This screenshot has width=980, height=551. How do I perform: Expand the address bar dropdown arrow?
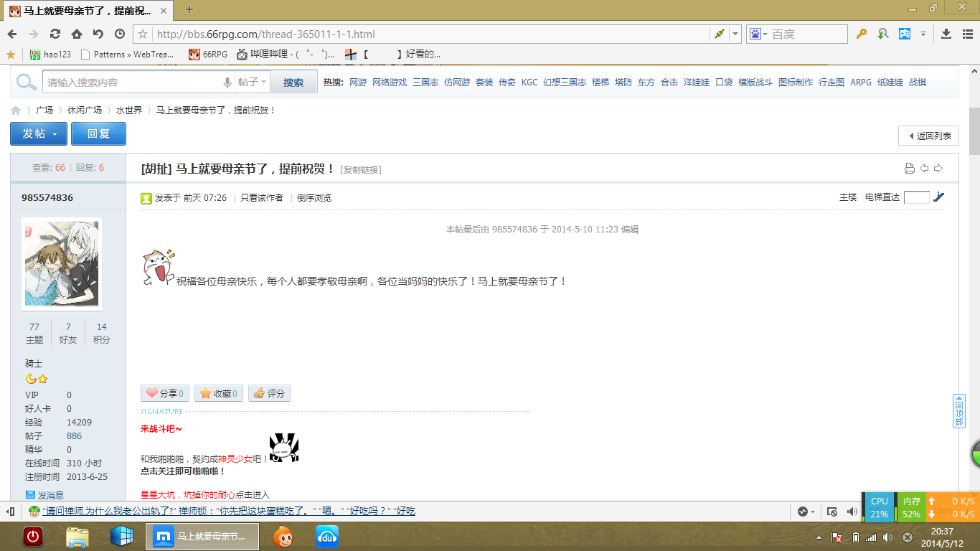736,34
